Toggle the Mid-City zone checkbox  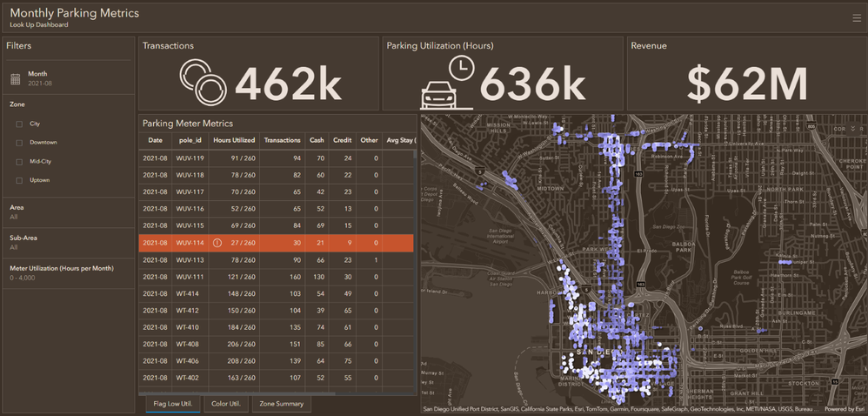tap(19, 162)
